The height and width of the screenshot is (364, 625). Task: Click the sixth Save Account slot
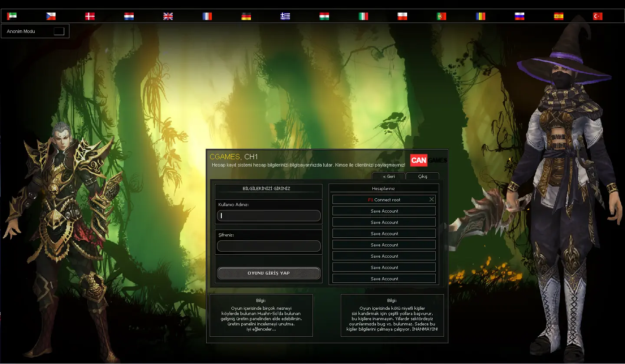(x=384, y=267)
